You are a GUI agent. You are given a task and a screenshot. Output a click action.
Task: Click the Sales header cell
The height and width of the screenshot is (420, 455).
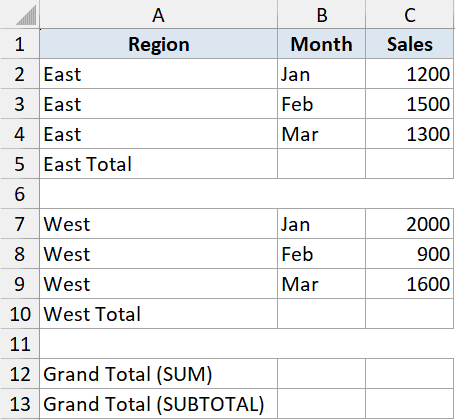coord(410,44)
